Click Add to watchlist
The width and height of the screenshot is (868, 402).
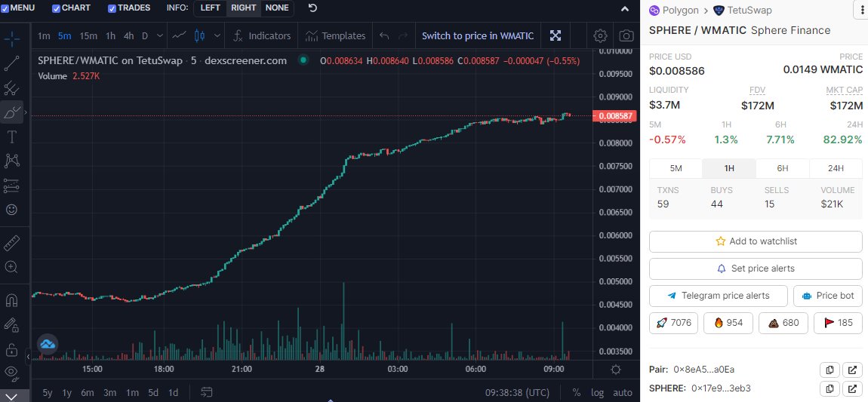tap(756, 241)
